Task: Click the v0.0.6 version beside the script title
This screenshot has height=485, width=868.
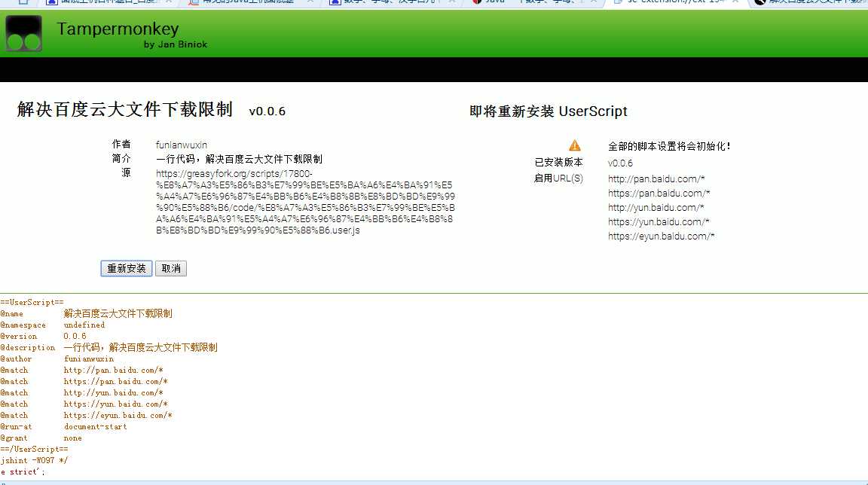Action: tap(267, 111)
